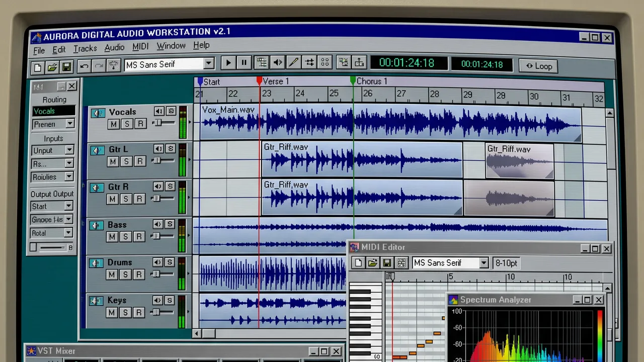The image size is (644, 362).
Task: Open the Prenen dropdown in Routing panel
Action: (70, 124)
